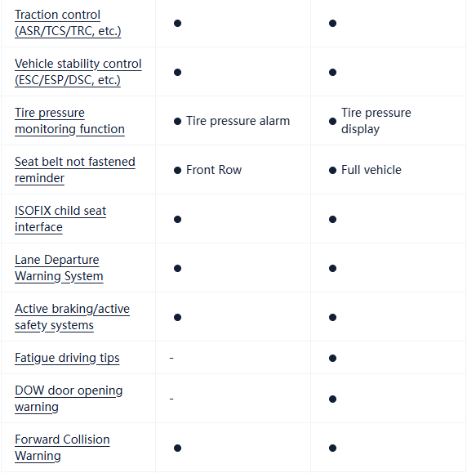The width and height of the screenshot is (476, 473).
Task: Select the Full vehicle seat belt value
Action: pyautogui.click(x=371, y=170)
